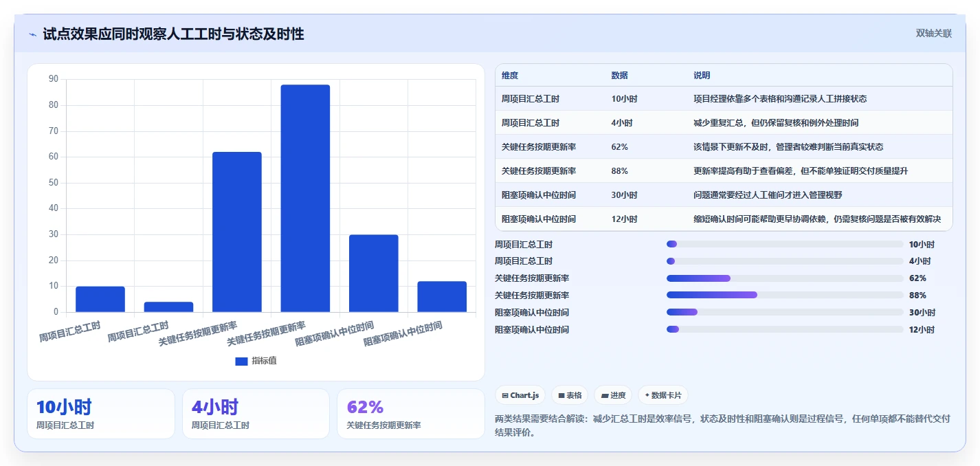Click the progress bar in the 30小时 row
This screenshot has height=466, width=980.
coord(785,312)
